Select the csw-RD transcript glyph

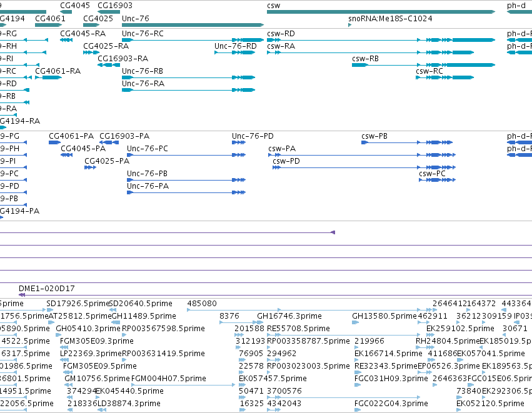point(381,40)
